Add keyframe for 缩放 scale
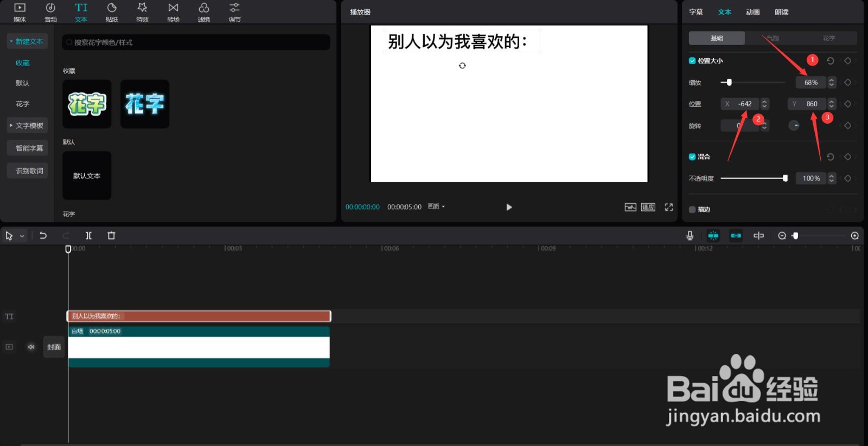 click(847, 82)
